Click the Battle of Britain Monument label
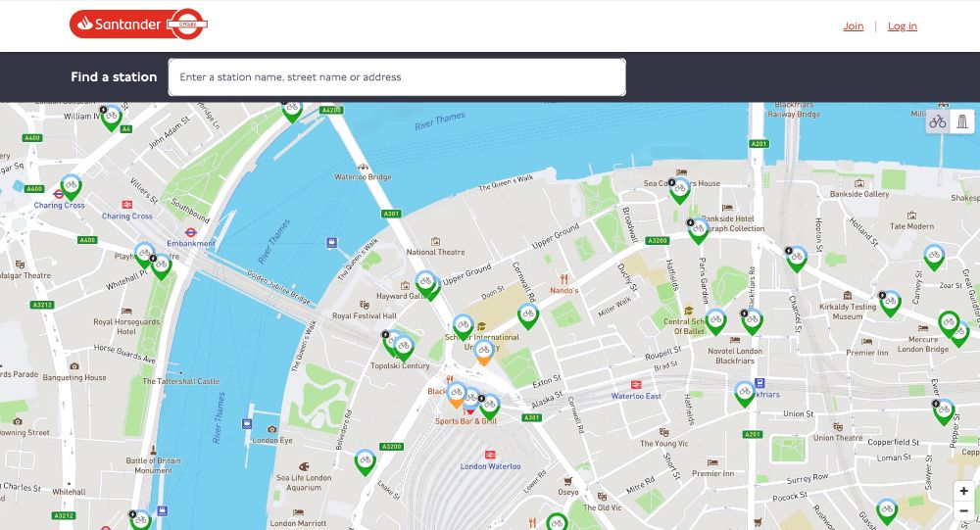This screenshot has width=980, height=530. 153,465
